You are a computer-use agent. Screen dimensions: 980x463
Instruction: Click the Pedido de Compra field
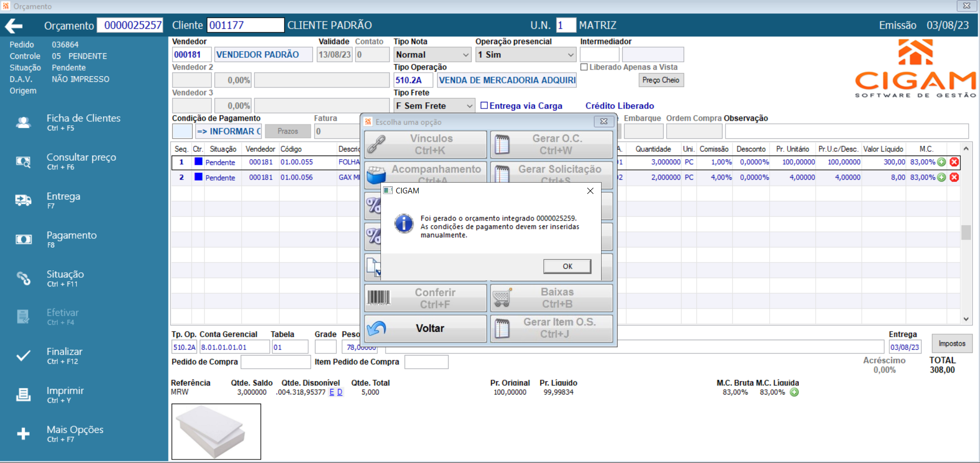(275, 362)
